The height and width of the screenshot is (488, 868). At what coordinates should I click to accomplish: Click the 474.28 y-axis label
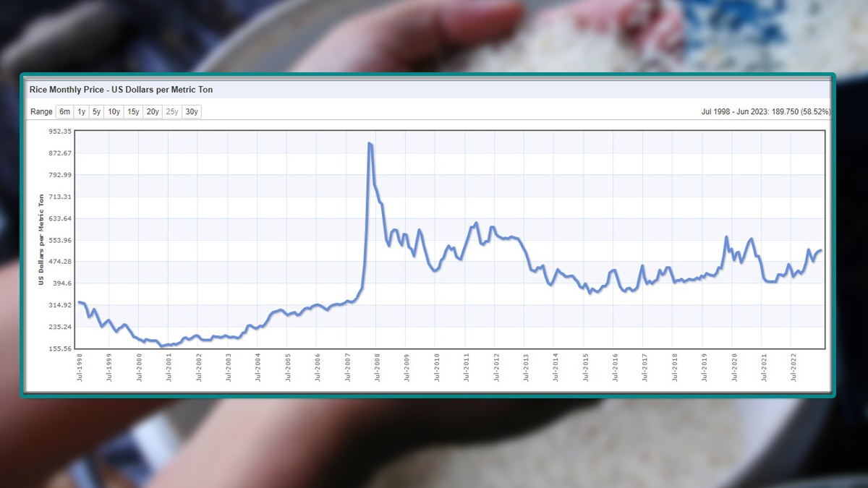[x=61, y=262]
